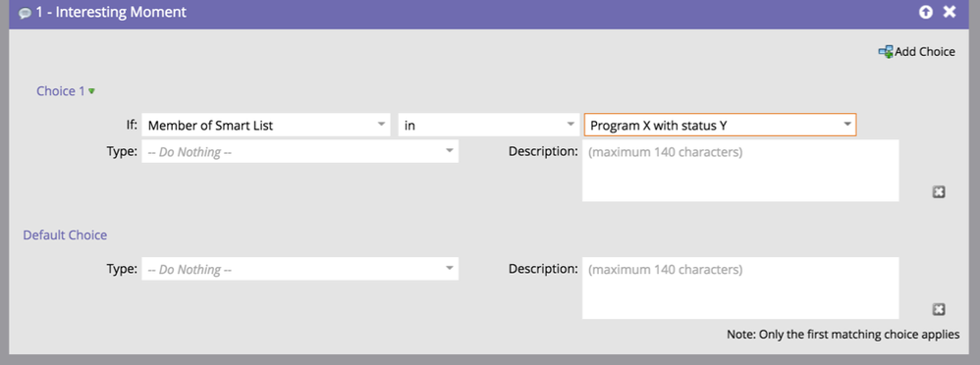Screen dimensions: 980x365
Task: Open the Choice 1 Type dropdown
Action: point(300,152)
